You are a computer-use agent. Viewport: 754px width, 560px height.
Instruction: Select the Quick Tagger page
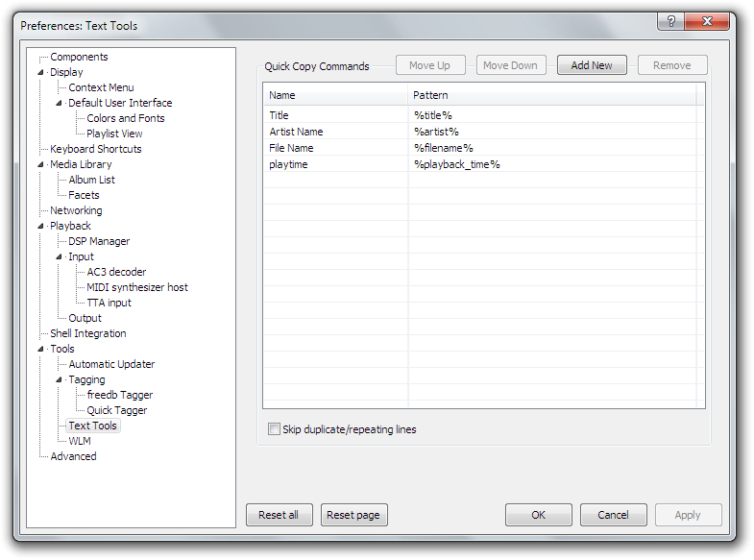click(x=116, y=410)
